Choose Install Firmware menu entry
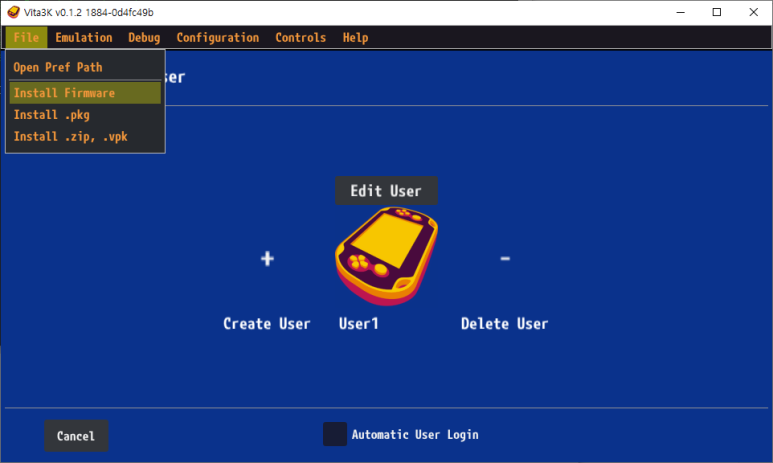This screenshot has width=773, height=463. pos(85,93)
